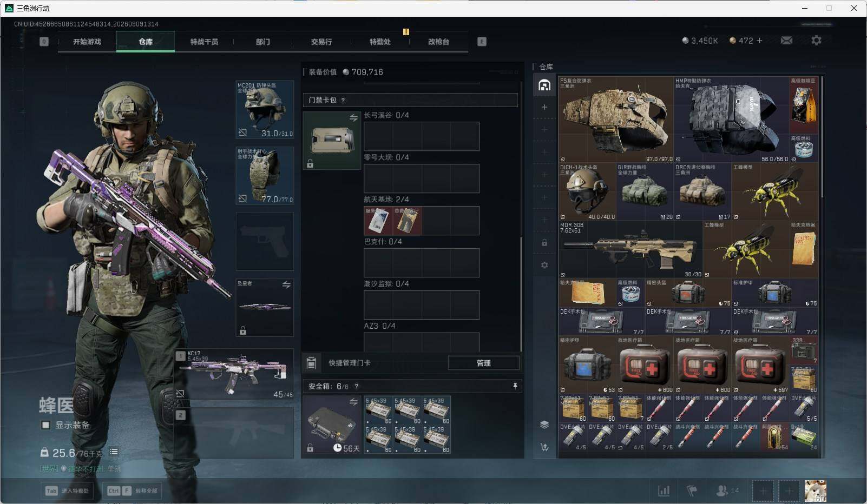Select the 高级咖啡豆 item
Viewport: 867px width, 504px height.
[804, 105]
